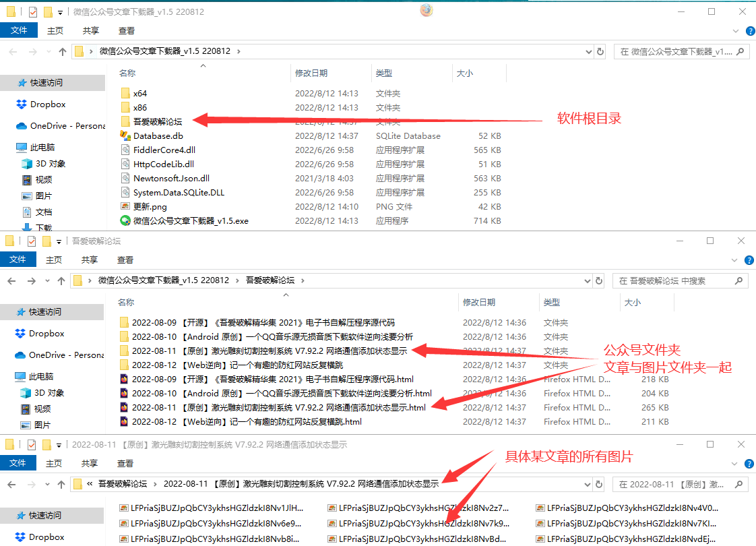
Task: Open Quick Access Toolbar dropdown in 吾爱破解论坛 window
Action: click(59, 241)
